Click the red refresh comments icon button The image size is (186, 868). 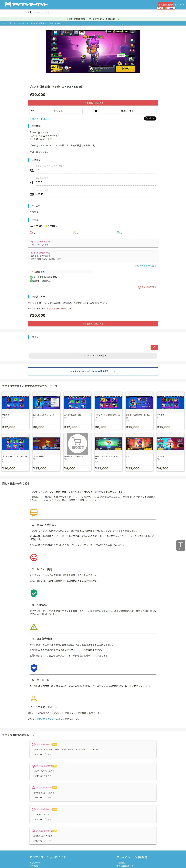154,347
